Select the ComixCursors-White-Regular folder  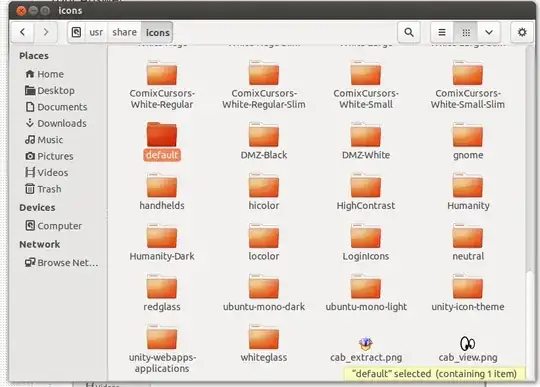[x=162, y=85]
